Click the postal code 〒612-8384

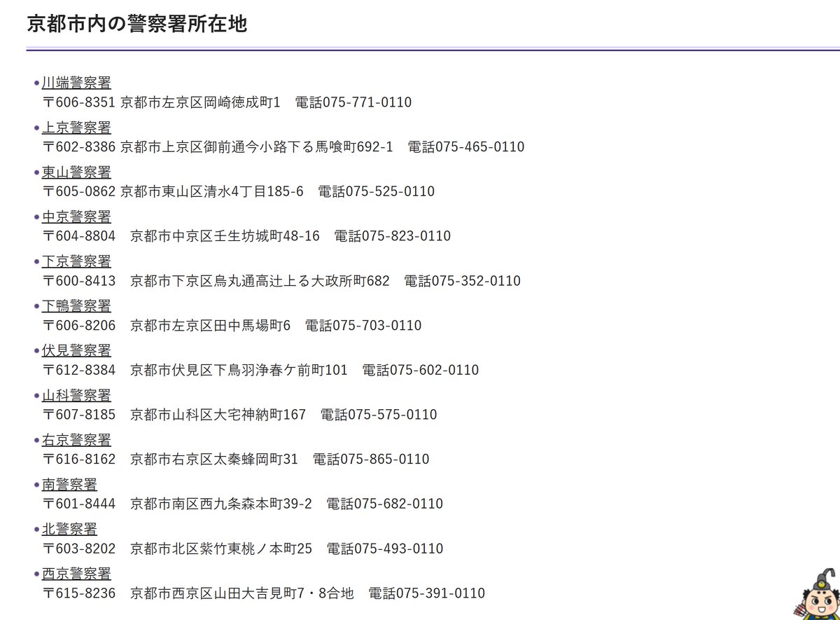pos(79,370)
